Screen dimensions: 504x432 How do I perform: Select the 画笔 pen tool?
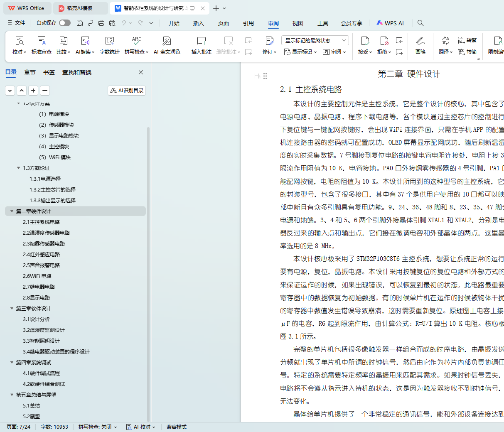click(x=420, y=41)
